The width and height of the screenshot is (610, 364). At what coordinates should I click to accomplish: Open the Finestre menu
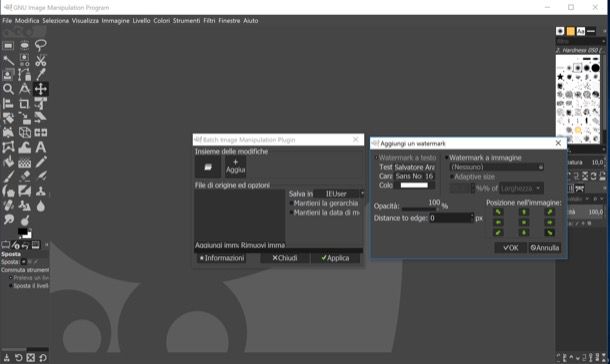click(x=229, y=21)
